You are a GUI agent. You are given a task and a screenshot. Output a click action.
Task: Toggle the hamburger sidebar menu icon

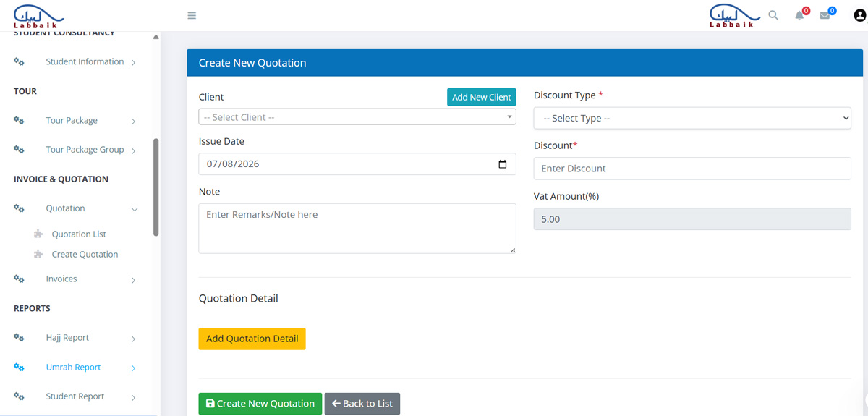(192, 15)
